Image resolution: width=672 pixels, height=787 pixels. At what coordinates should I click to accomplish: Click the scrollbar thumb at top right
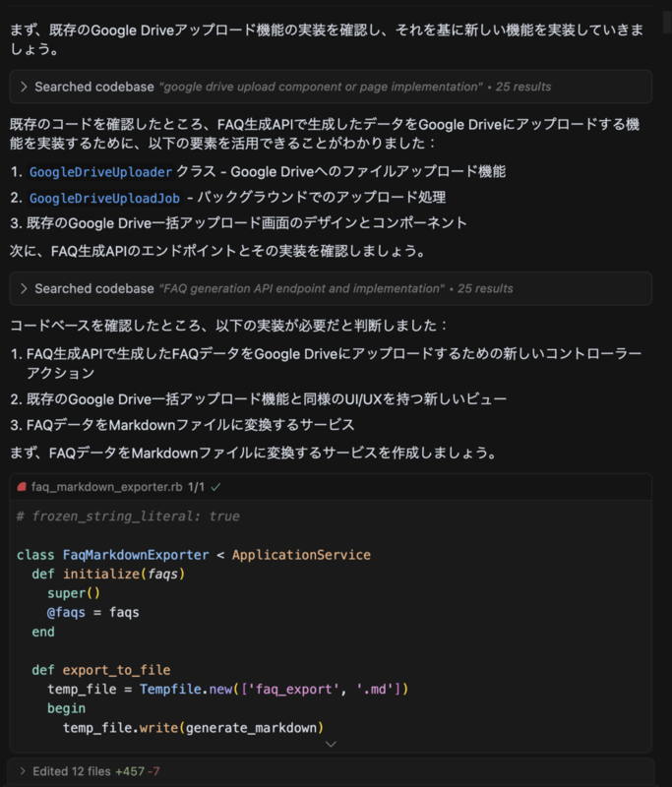(667, 21)
